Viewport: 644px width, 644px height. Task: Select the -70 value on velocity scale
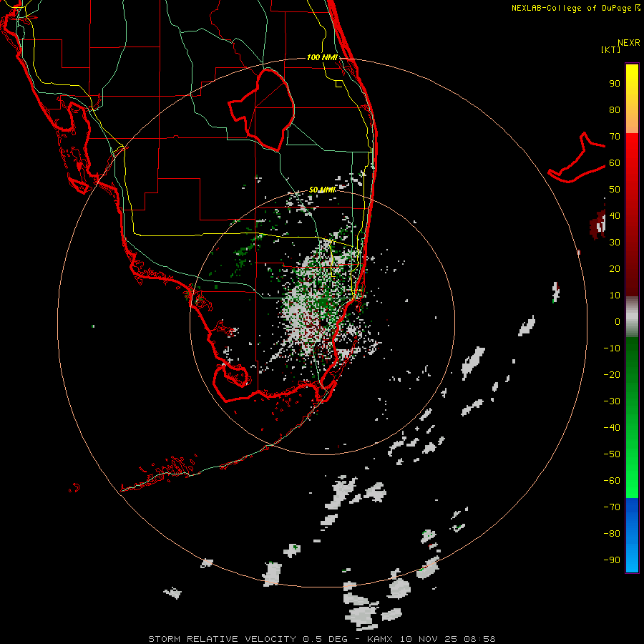point(612,507)
